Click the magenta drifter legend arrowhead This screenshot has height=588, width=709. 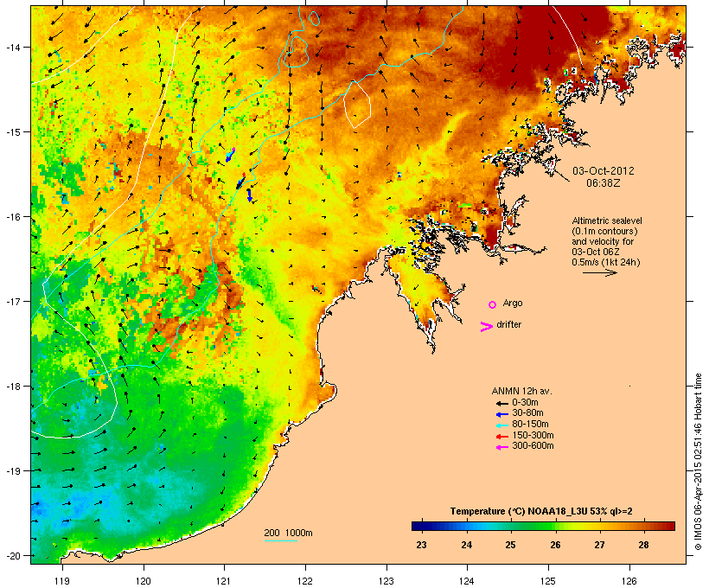click(486, 327)
